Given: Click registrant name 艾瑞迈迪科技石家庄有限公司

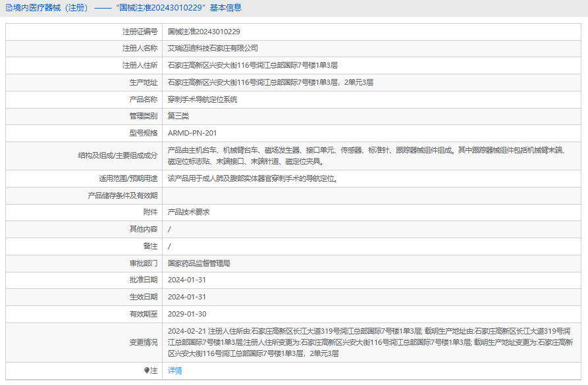Looking at the screenshot, I should pos(213,48).
